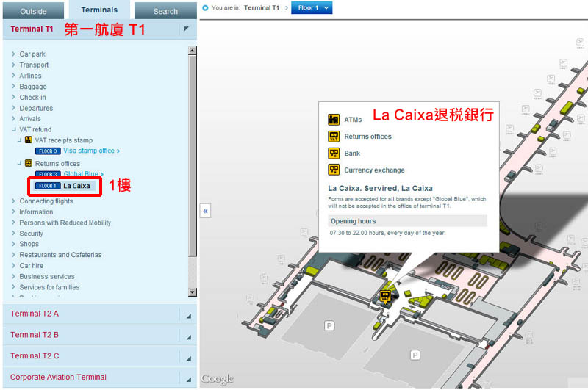588x390 pixels.
Task: Click the VAT receipts stamp icon
Action: pos(29,140)
